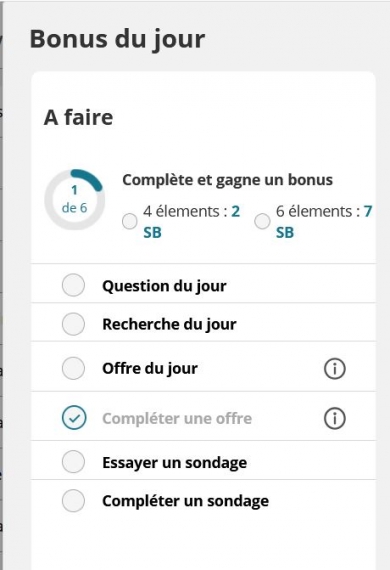The image size is (390, 570).
Task: Select the 4 élements bonus radio circle
Action: (x=129, y=221)
